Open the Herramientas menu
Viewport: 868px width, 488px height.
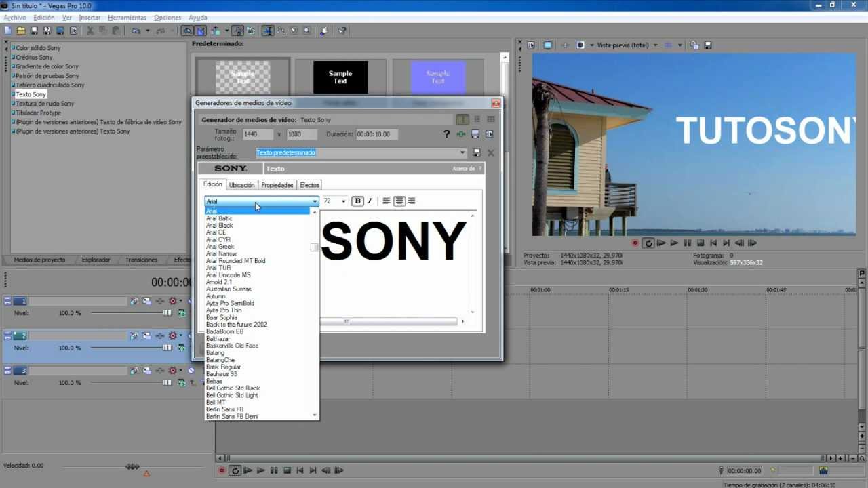click(x=127, y=18)
